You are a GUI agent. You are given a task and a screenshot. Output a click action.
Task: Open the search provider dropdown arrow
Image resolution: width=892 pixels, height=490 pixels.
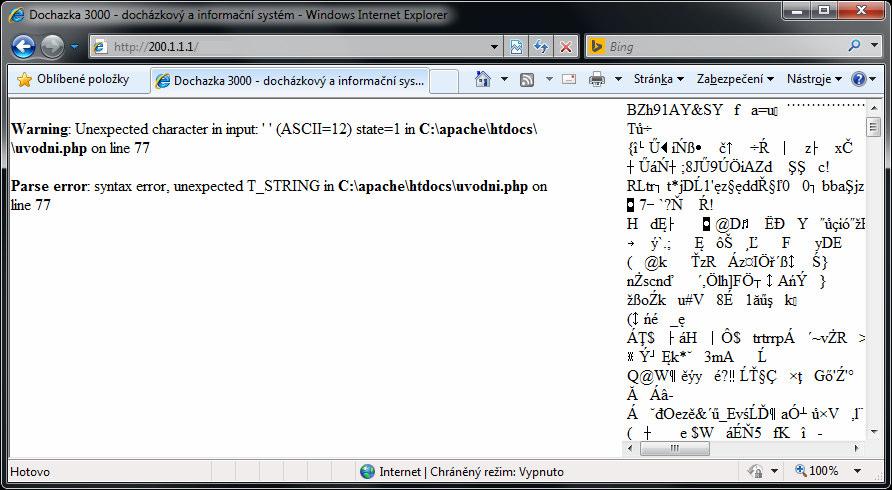pos(874,46)
